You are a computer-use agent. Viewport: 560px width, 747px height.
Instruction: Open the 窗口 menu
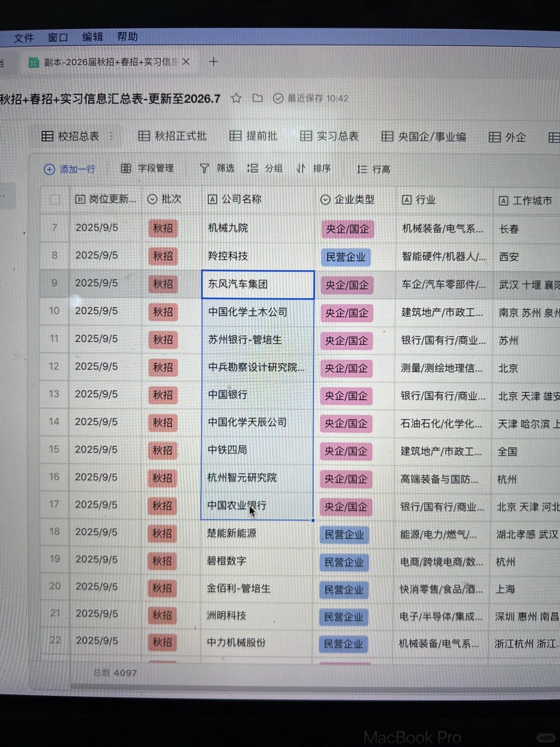click(x=58, y=37)
